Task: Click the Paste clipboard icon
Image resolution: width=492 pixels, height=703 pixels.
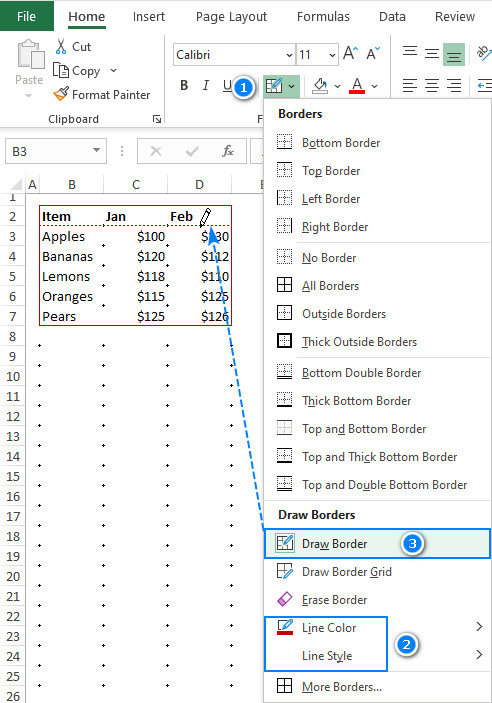Action: coord(30,54)
